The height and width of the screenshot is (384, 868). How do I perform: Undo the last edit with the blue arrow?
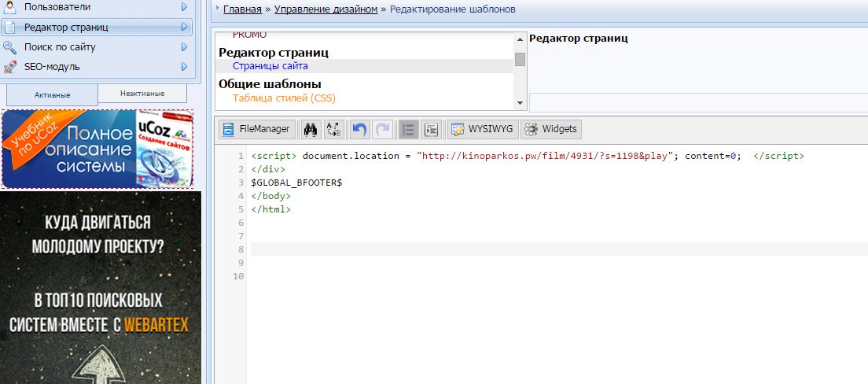click(360, 129)
